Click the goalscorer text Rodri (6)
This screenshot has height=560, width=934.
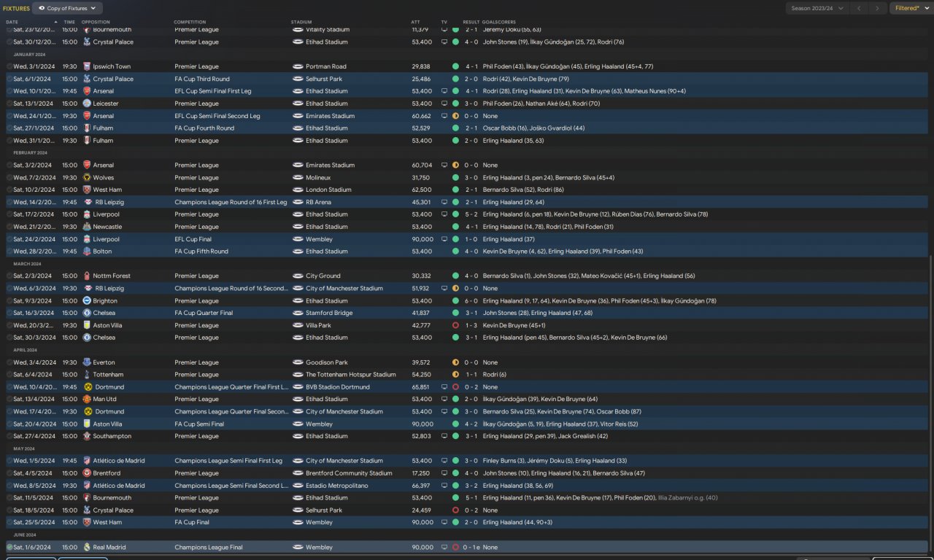(x=495, y=375)
